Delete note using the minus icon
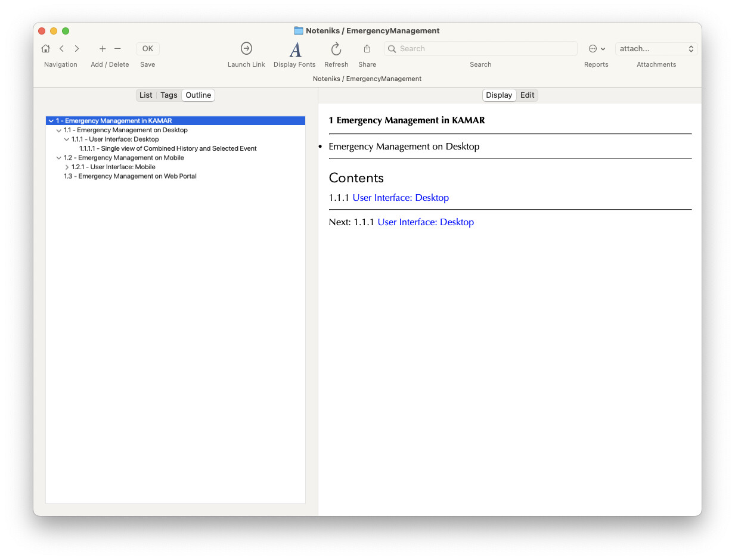 (117, 49)
